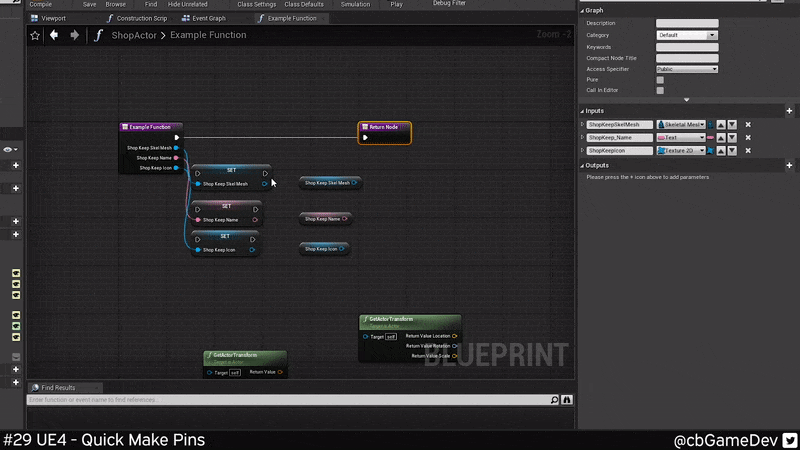
Task: Switch to the Viewport tab
Action: (52, 18)
